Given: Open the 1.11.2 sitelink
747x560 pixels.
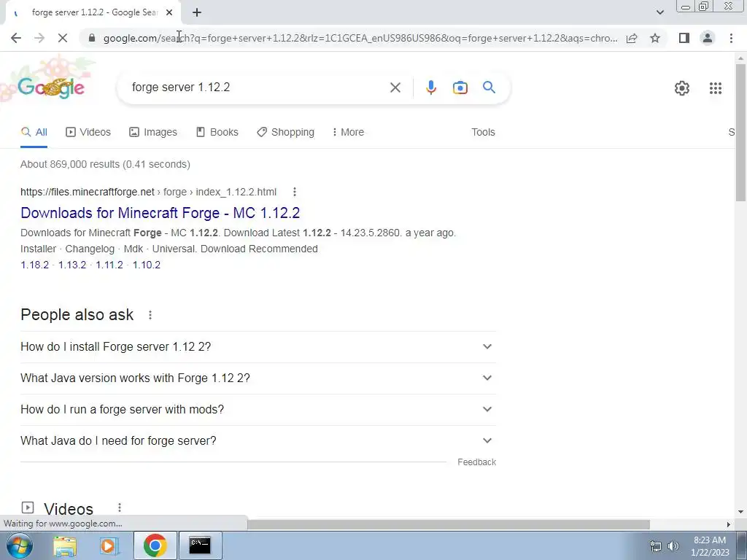Looking at the screenshot, I should pyautogui.click(x=109, y=265).
